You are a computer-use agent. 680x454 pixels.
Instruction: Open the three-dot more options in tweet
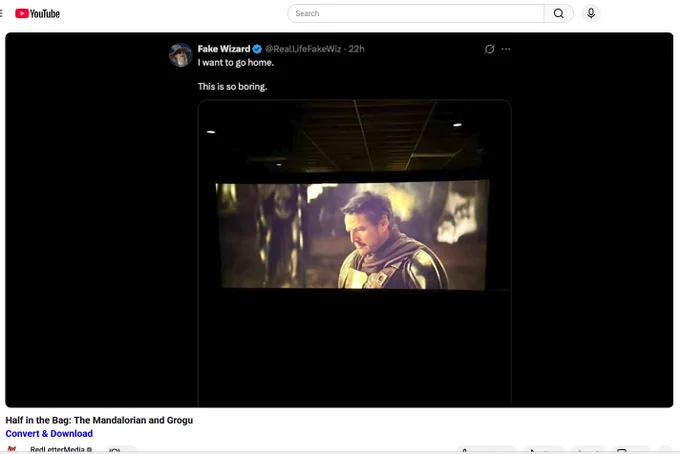click(x=506, y=49)
